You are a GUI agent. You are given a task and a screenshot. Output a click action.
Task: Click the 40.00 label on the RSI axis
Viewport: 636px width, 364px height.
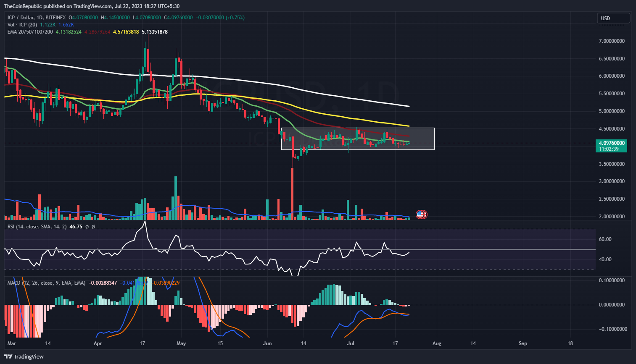click(x=605, y=259)
